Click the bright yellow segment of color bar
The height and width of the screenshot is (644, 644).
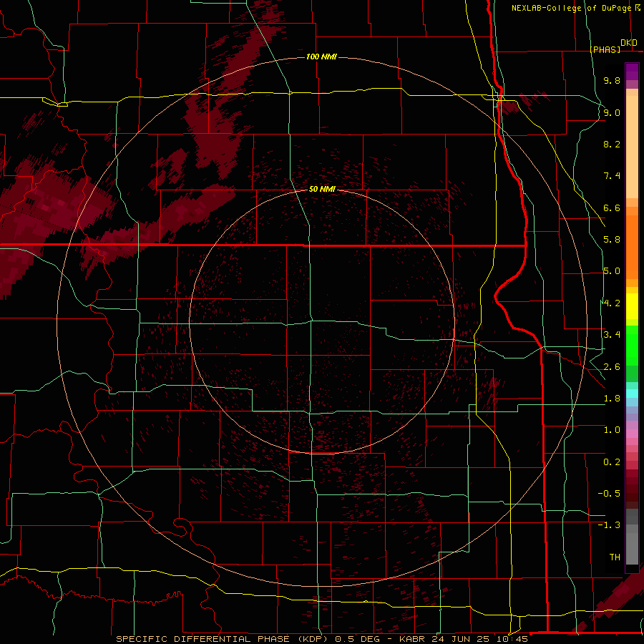click(x=632, y=306)
